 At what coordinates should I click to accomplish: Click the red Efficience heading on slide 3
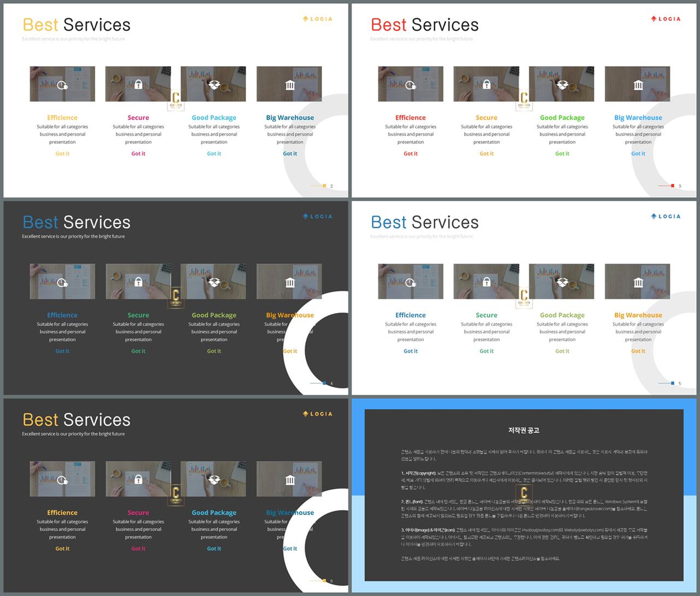click(411, 118)
